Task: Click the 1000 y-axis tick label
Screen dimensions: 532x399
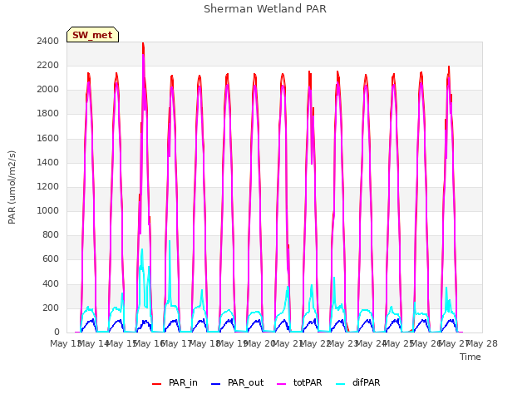Action: pyautogui.click(x=48, y=210)
